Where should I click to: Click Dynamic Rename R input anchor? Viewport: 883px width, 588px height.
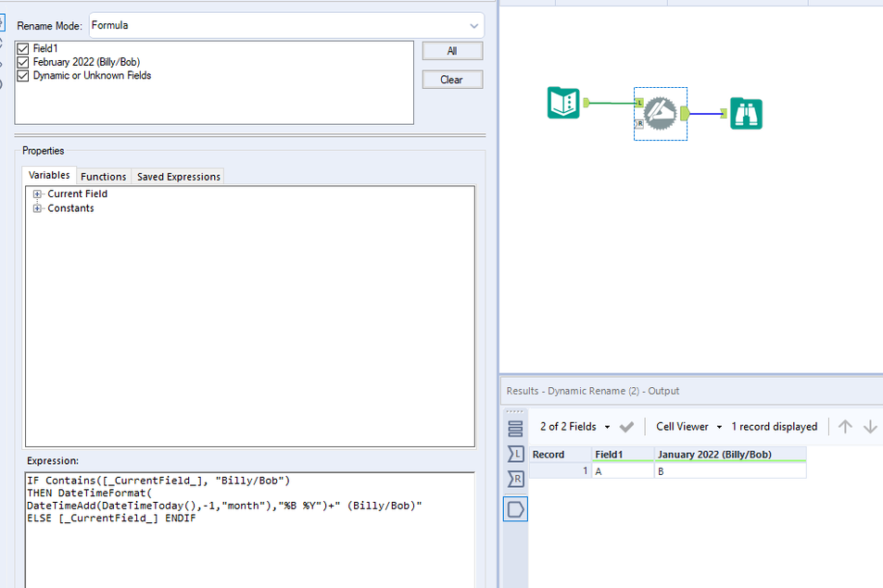(x=639, y=124)
